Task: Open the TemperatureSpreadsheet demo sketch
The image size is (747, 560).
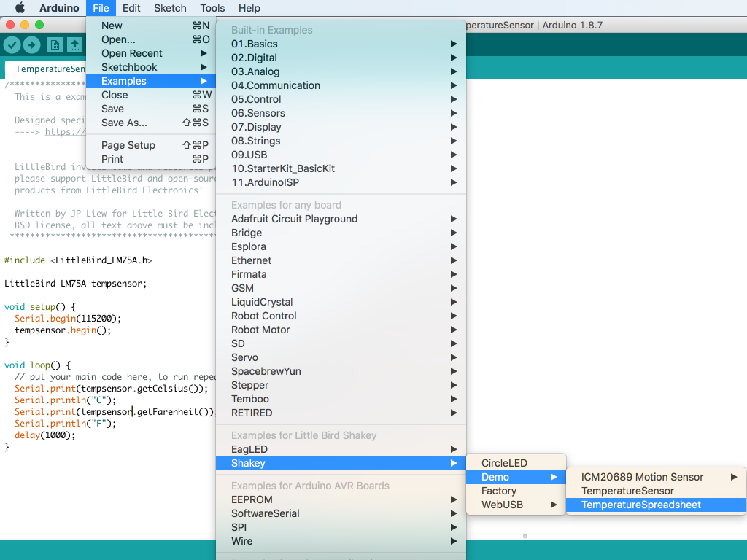Action: 656,505
